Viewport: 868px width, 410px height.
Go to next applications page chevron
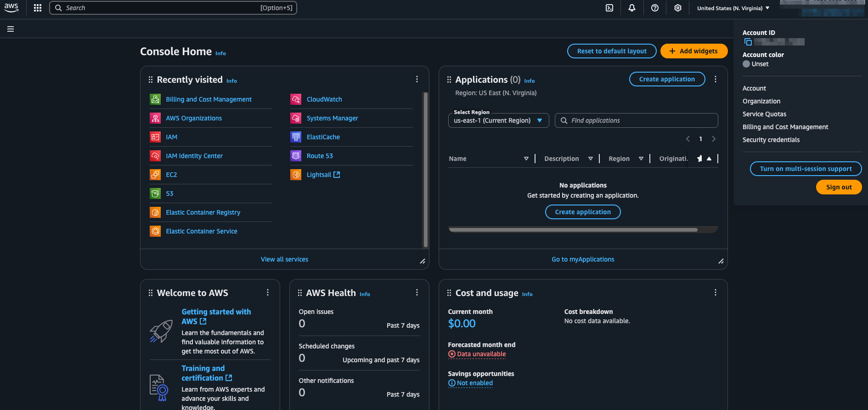(714, 139)
